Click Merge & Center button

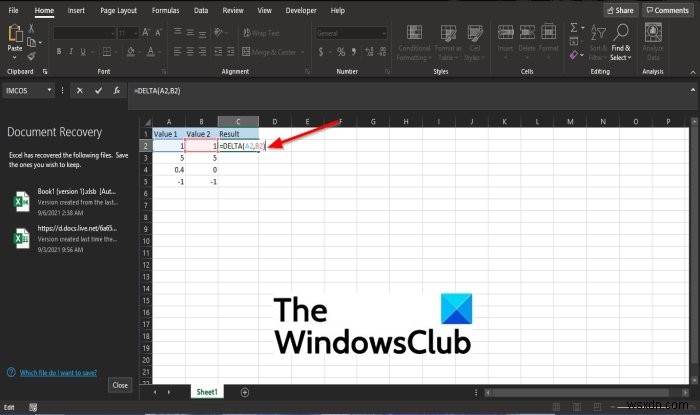[x=269, y=52]
